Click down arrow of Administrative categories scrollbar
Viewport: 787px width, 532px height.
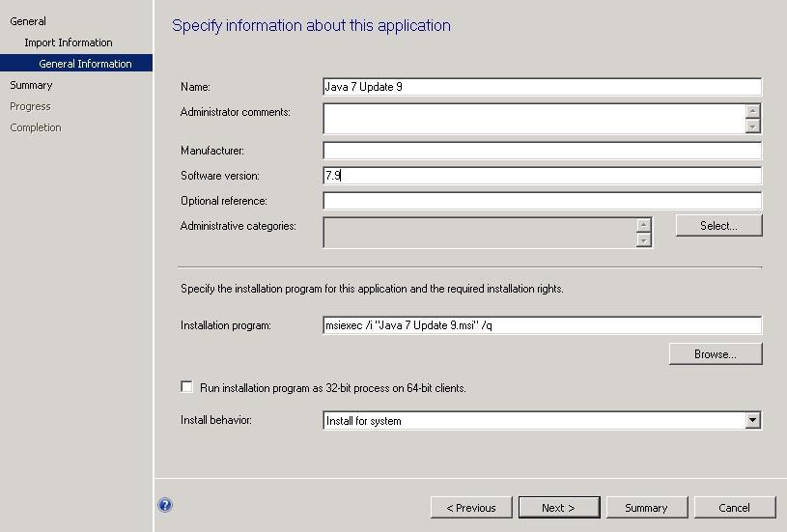pos(643,239)
